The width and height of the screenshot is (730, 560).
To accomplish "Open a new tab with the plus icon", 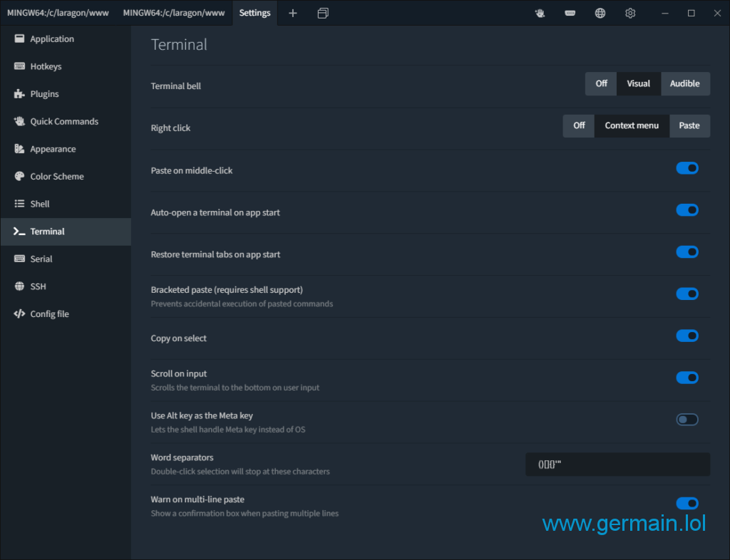I will click(292, 13).
